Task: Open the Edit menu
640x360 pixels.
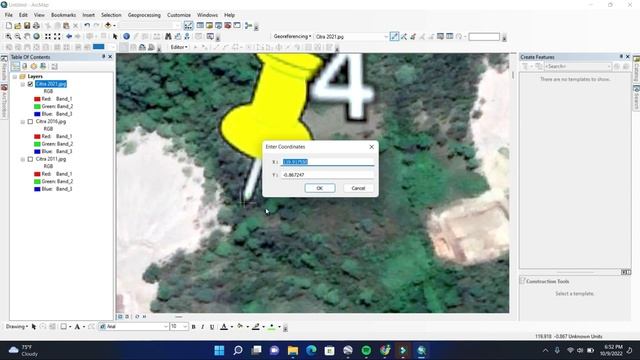Action: (23, 15)
